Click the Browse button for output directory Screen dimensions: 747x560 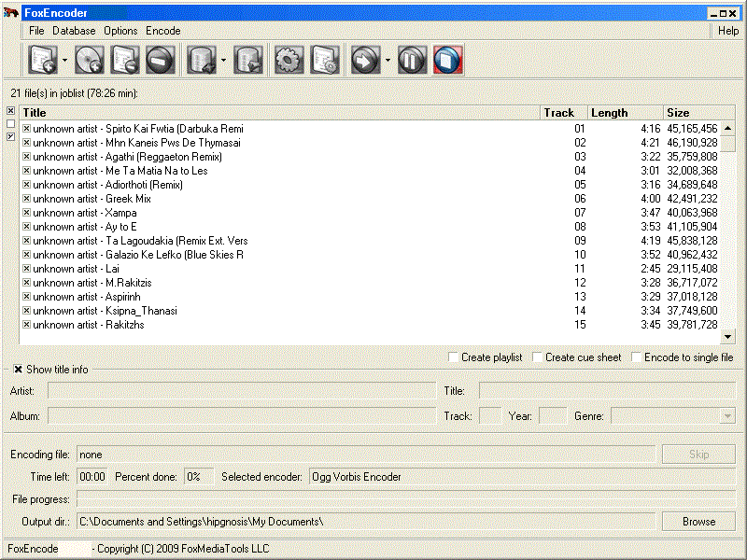(698, 522)
